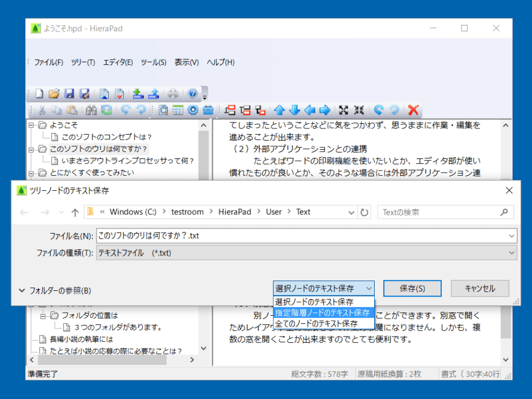Screen dimensions: 532x399
Task: Collapse all nodes with the inward arrows icon
Action: point(359,110)
